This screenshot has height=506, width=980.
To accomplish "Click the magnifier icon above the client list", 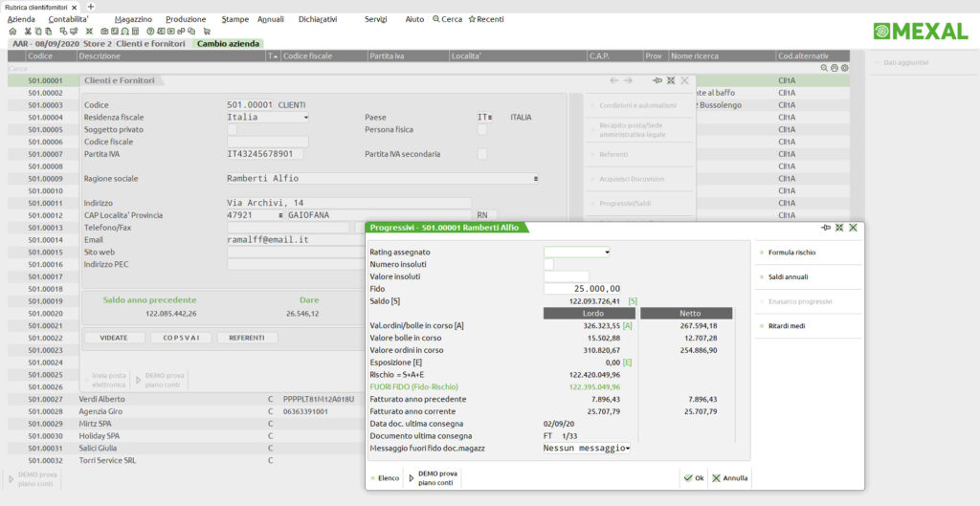I will coord(824,68).
